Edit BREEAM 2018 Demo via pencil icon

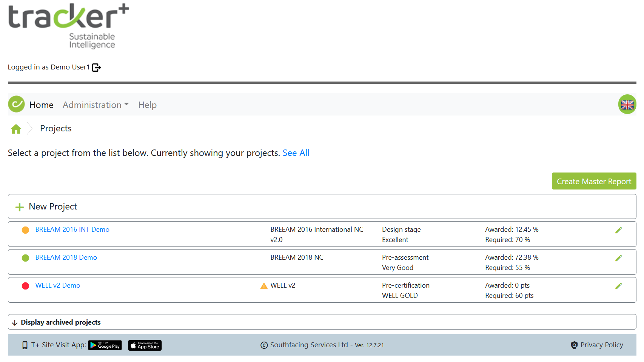[618, 258]
